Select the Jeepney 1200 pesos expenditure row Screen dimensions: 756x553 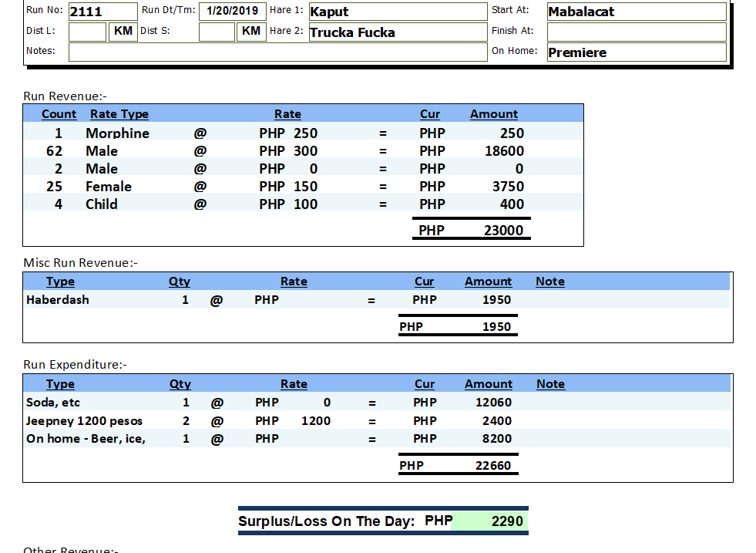pyautogui.click(x=84, y=421)
